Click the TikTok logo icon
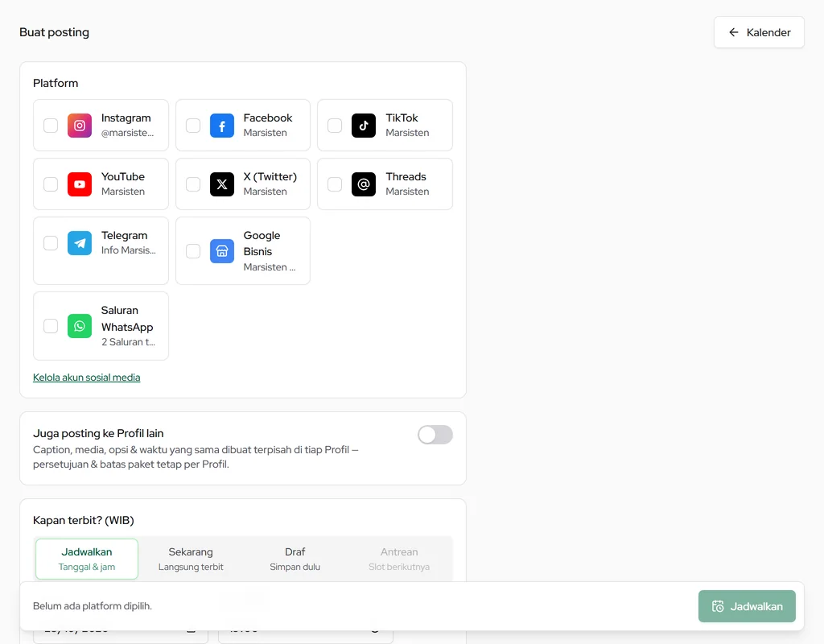The image size is (824, 644). pos(364,126)
